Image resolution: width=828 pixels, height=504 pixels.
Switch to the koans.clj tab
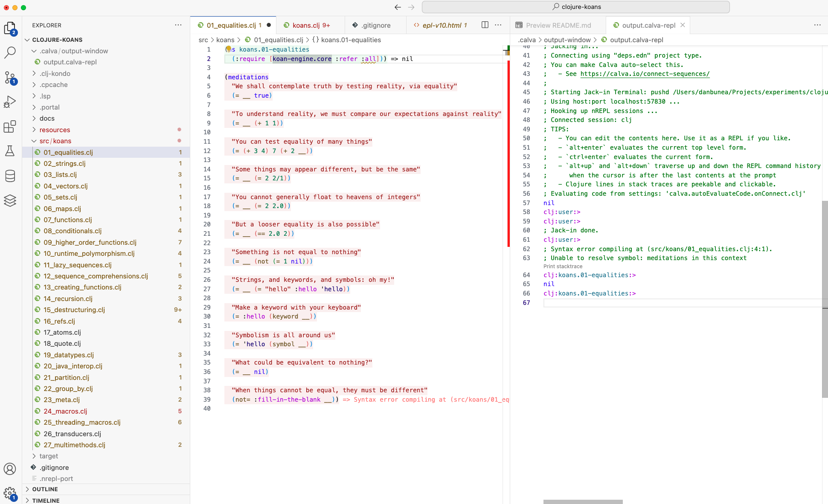pos(306,25)
